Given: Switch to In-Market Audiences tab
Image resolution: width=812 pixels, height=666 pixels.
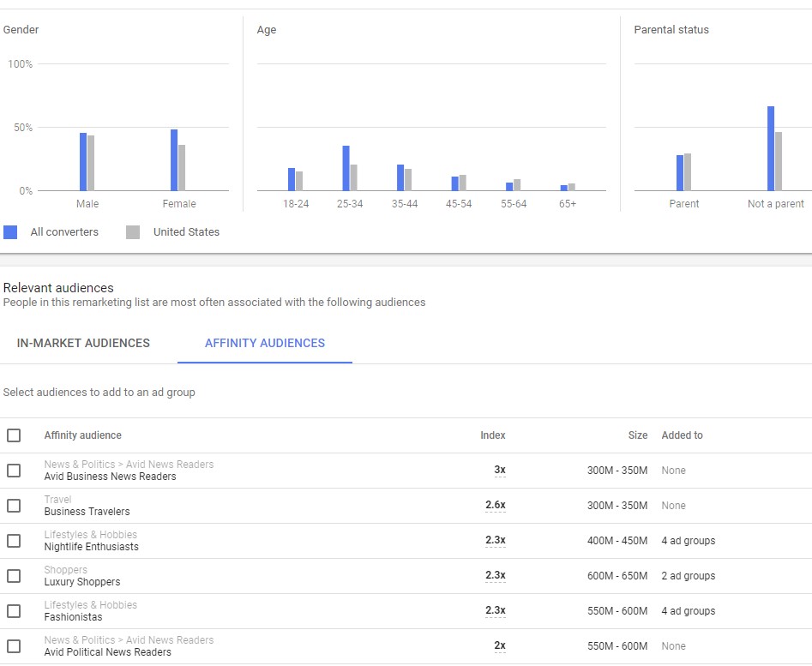Looking at the screenshot, I should click(x=83, y=343).
